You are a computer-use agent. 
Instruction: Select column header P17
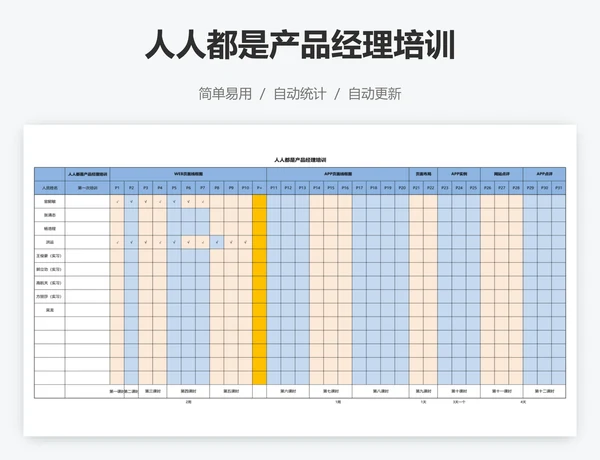pyautogui.click(x=359, y=188)
